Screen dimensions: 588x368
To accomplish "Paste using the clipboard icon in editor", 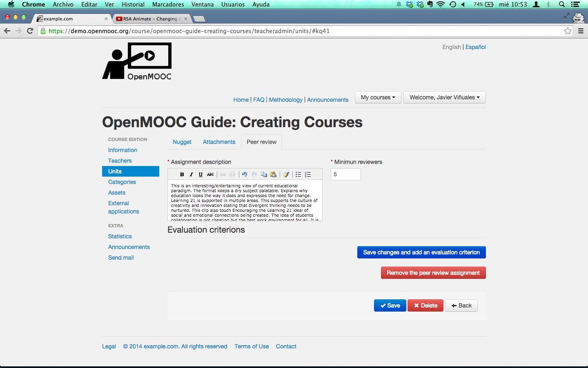I will (x=273, y=174).
